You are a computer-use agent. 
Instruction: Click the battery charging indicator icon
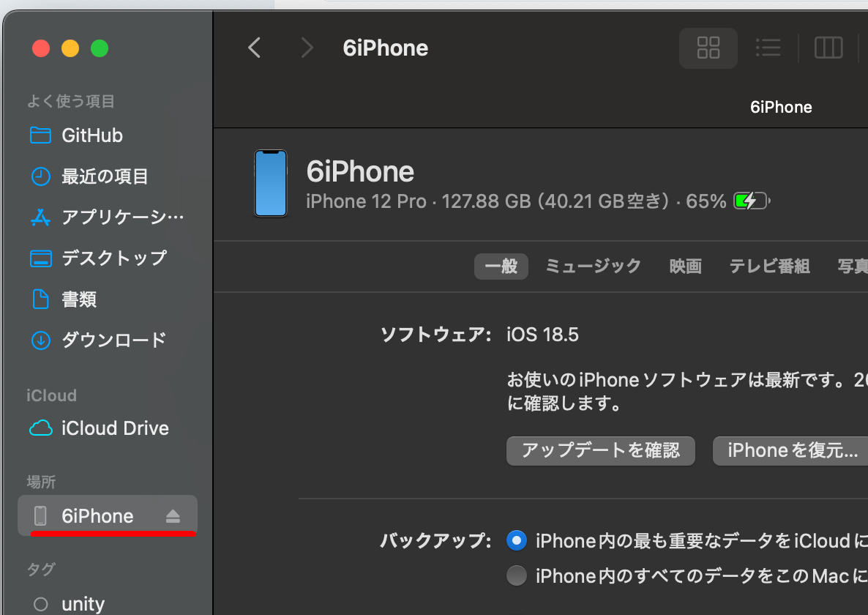752,201
